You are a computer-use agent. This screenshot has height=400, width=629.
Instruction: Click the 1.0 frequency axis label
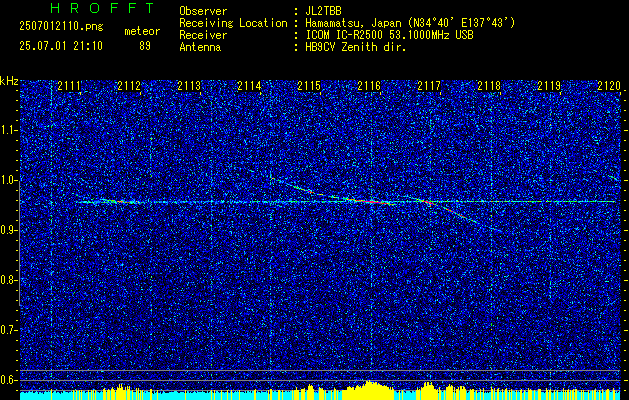(x=9, y=180)
